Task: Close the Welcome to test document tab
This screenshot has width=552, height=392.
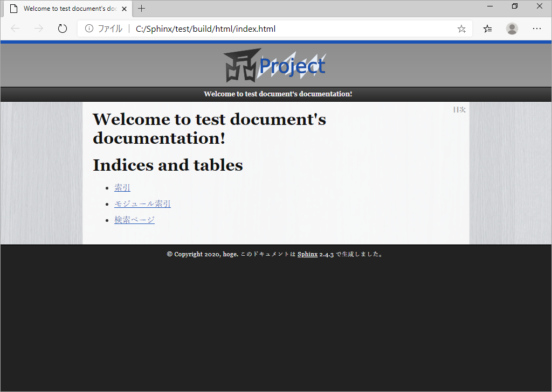Action: point(125,9)
